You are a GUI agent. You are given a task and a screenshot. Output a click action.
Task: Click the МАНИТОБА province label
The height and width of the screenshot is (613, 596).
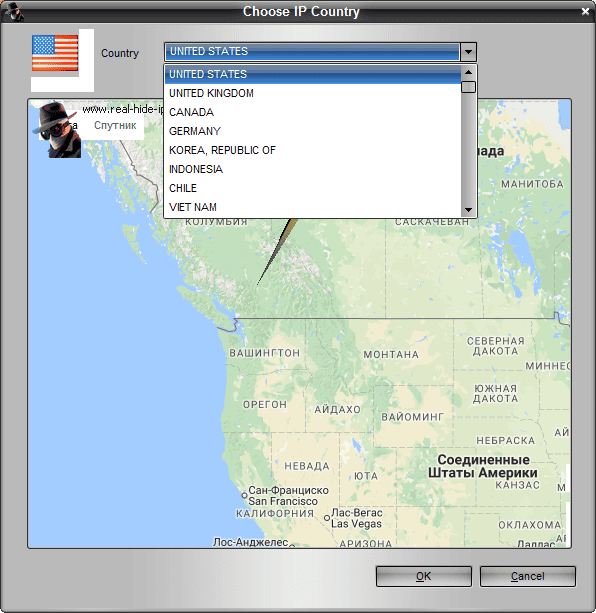[532, 184]
